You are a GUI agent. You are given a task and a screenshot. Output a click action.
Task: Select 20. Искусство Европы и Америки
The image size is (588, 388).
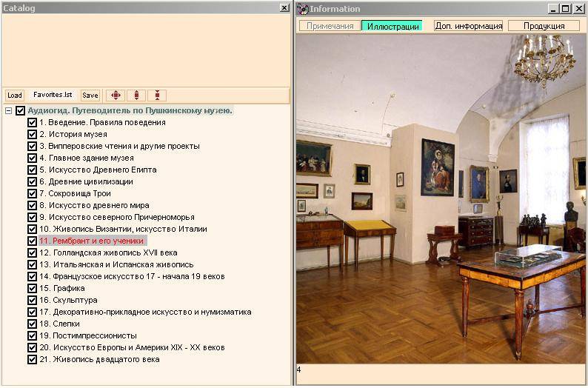coord(132,347)
